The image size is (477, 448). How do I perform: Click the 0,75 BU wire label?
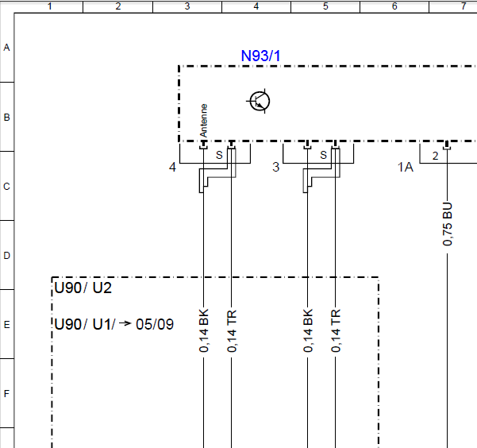(448, 224)
